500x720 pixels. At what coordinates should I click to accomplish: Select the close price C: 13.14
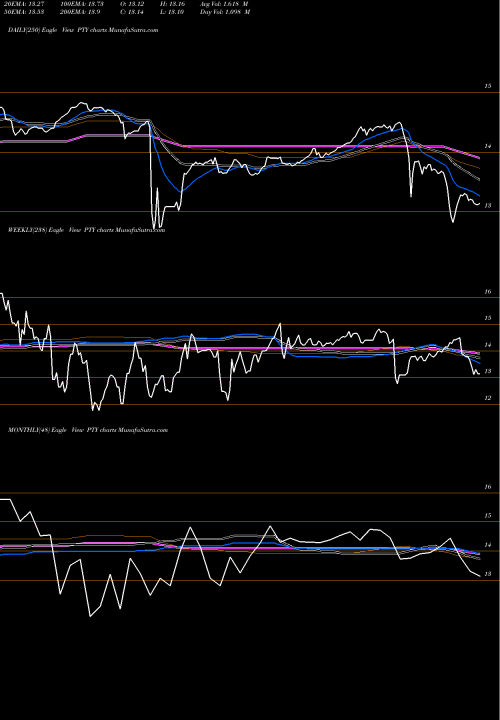[x=132, y=12]
